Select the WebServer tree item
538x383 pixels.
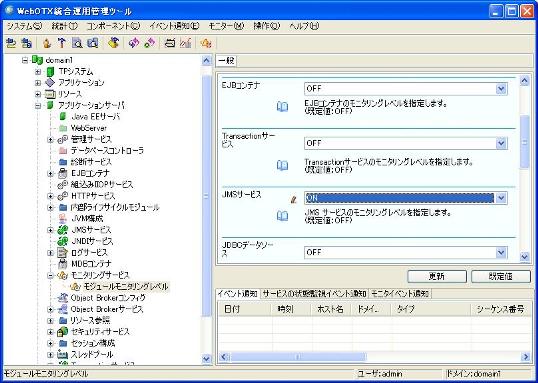(89, 128)
